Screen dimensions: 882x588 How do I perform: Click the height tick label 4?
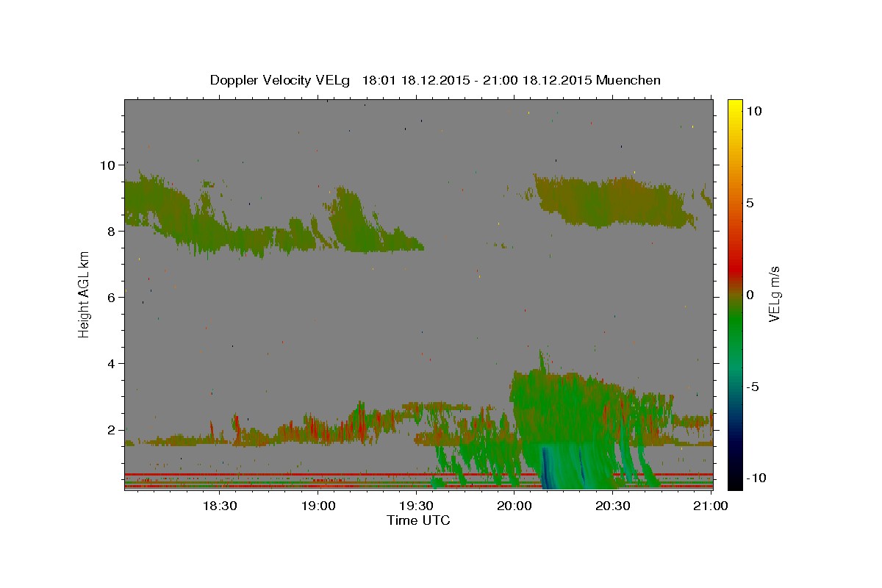pyautogui.click(x=112, y=363)
